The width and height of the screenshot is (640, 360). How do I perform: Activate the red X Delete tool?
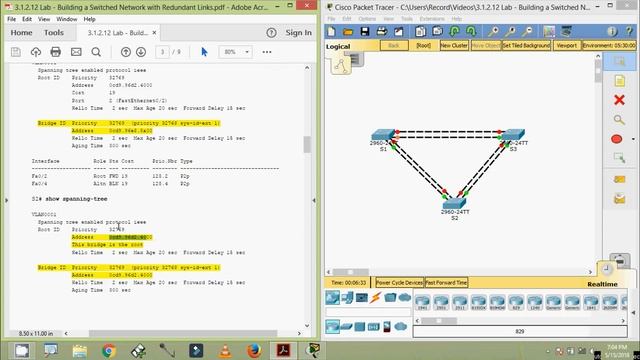click(619, 100)
